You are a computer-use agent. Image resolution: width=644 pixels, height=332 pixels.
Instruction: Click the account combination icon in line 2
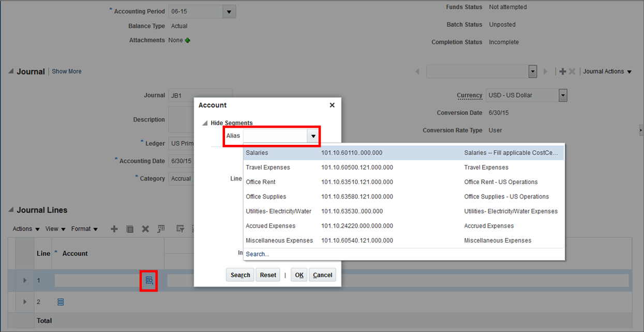click(x=61, y=302)
